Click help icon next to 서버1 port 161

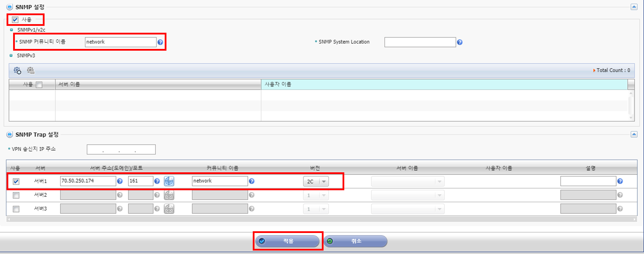point(157,181)
